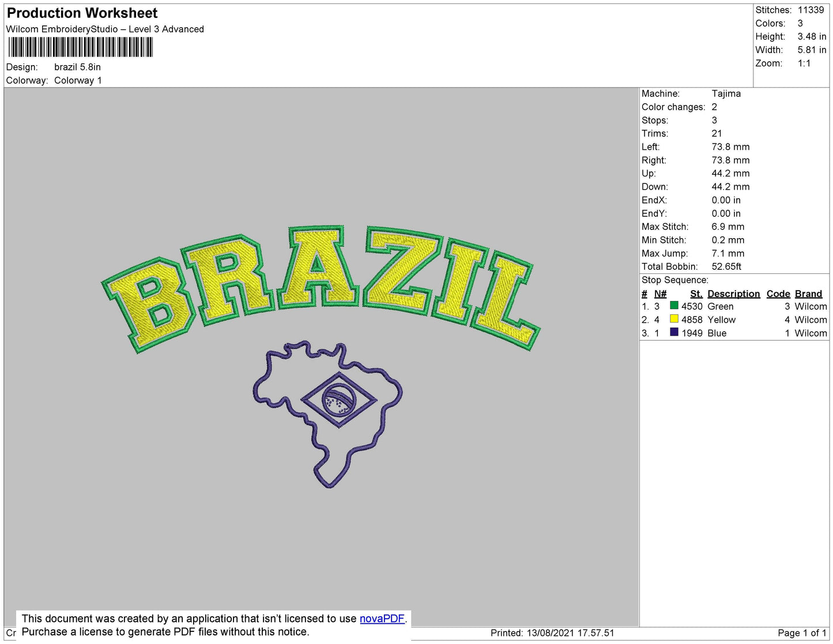Image resolution: width=833 pixels, height=644 pixels.
Task: Click the Production Worksheet title
Action: click(x=82, y=13)
